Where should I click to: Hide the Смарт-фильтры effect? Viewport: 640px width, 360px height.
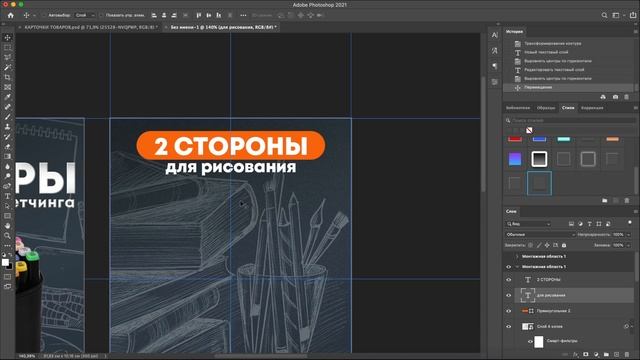[530, 342]
